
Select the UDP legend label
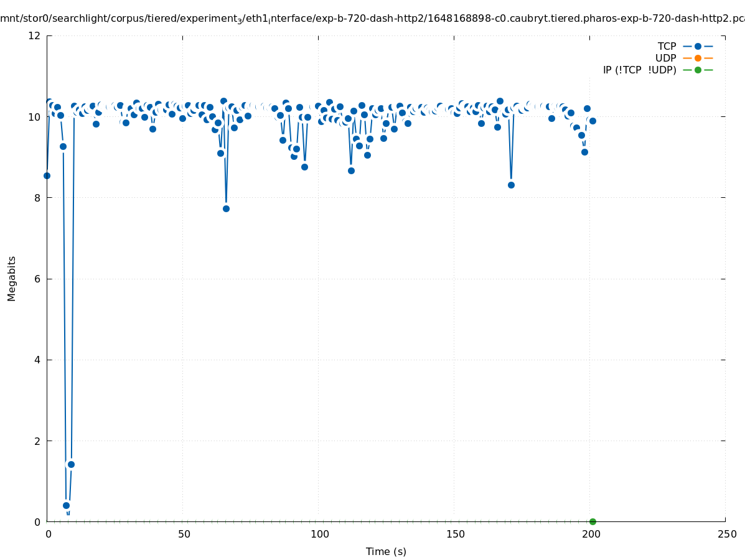coord(665,58)
